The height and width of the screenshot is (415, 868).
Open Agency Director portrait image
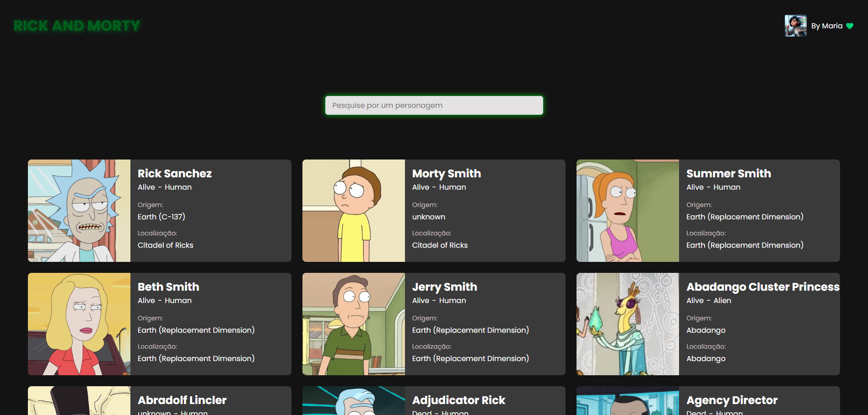click(x=628, y=401)
